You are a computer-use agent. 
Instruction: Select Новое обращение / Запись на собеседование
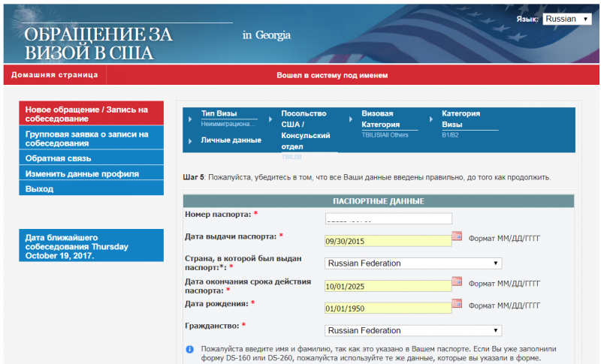pyautogui.click(x=91, y=113)
